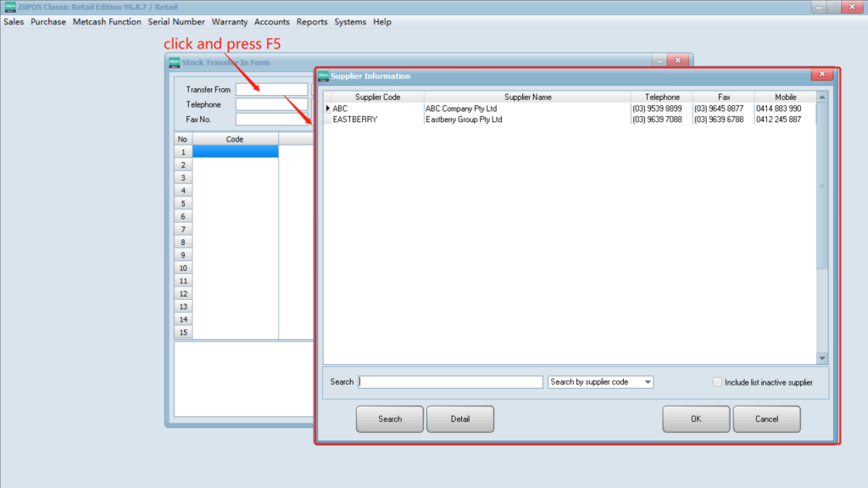Click the Transfer From input field
Screen dimensions: 868x488
pyautogui.click(x=271, y=90)
